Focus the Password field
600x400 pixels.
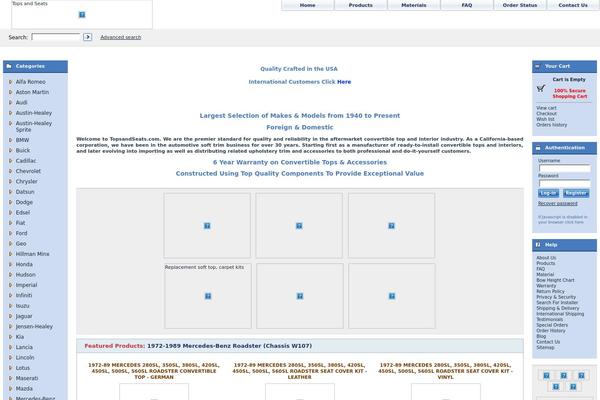564,183
